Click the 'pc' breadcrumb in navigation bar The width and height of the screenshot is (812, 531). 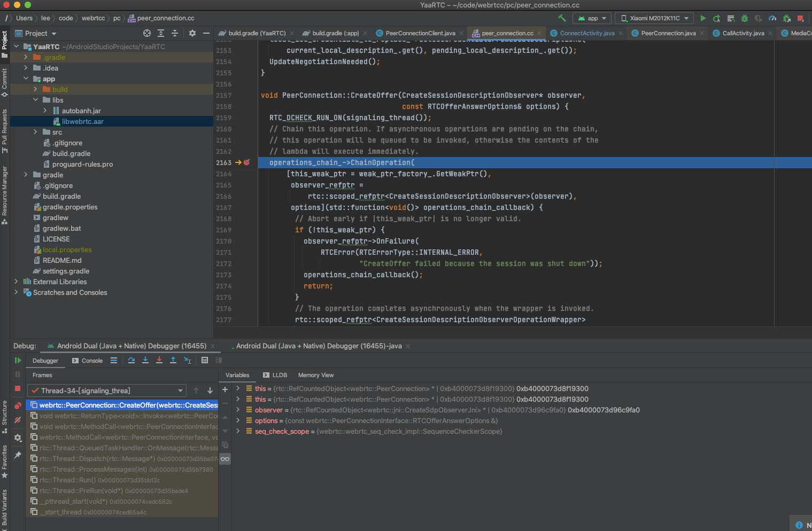point(117,18)
